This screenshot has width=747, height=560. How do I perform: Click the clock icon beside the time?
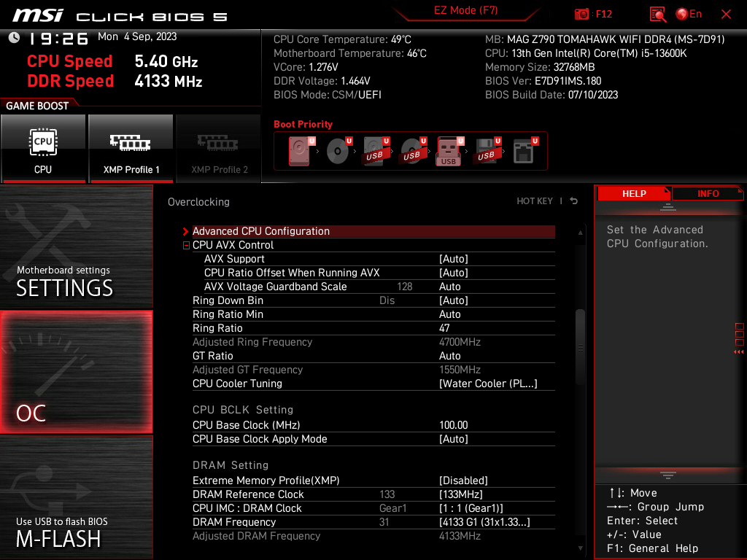(x=15, y=38)
